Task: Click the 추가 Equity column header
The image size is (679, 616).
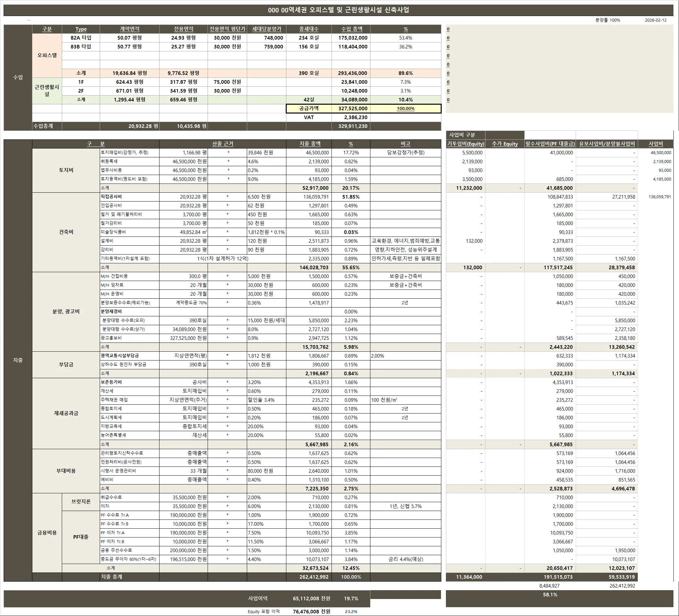Action: [x=504, y=144]
